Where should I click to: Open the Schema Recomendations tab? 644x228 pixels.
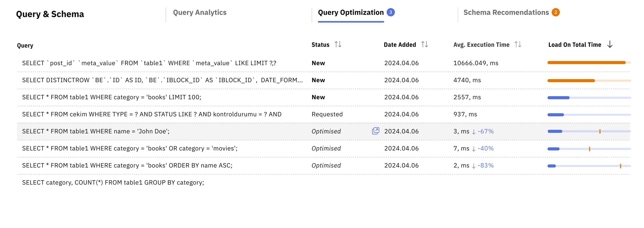506,12
